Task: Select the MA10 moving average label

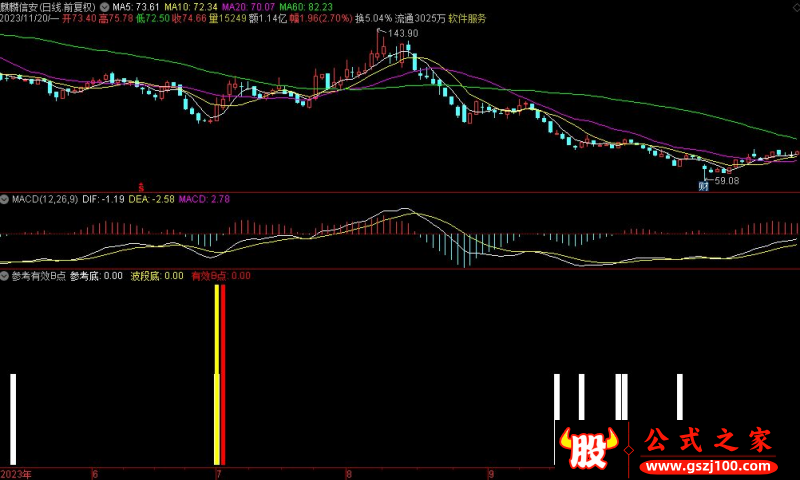Action: (191, 7)
